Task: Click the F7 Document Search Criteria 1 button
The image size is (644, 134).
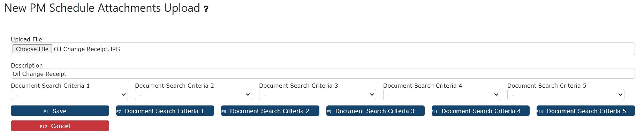Action: coord(165,111)
